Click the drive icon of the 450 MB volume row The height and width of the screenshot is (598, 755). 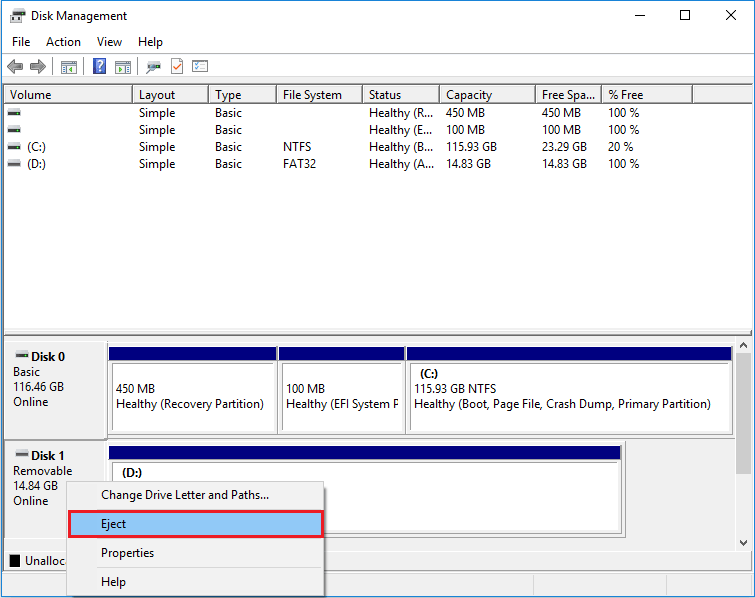pyautogui.click(x=14, y=113)
